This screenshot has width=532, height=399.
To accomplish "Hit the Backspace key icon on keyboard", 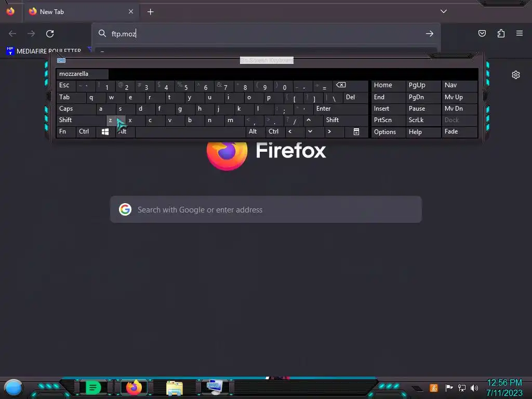I will click(x=350, y=86).
